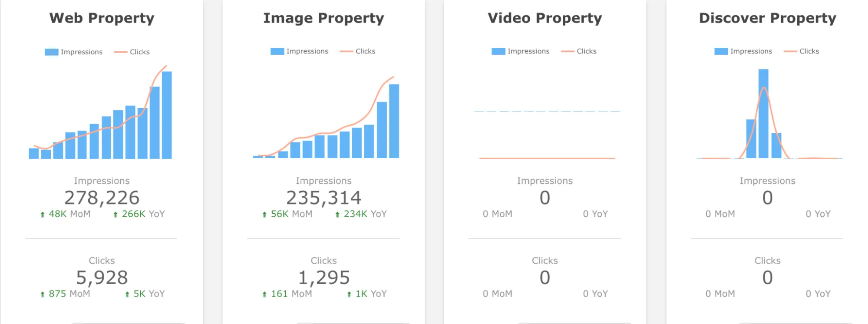Screen dimensions: 868x324
Task: Select the tallest bar in Web Property chart
Action: pyautogui.click(x=167, y=115)
